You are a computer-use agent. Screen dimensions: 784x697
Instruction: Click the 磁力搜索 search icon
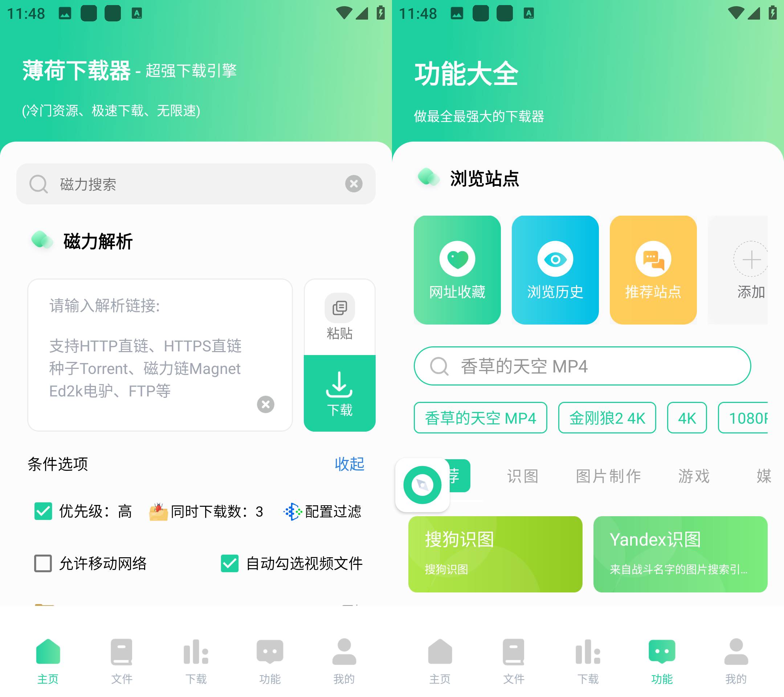pos(38,184)
